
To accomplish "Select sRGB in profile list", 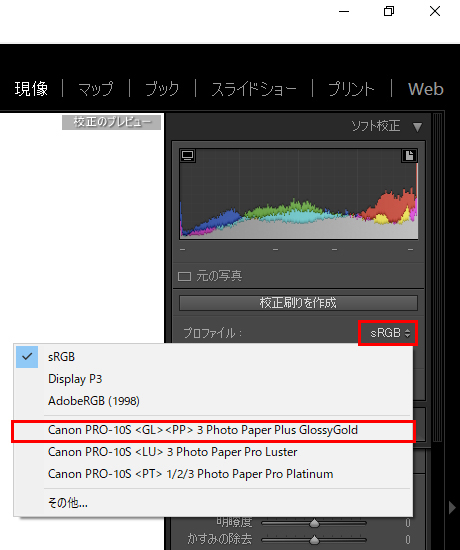I will 213,357.
